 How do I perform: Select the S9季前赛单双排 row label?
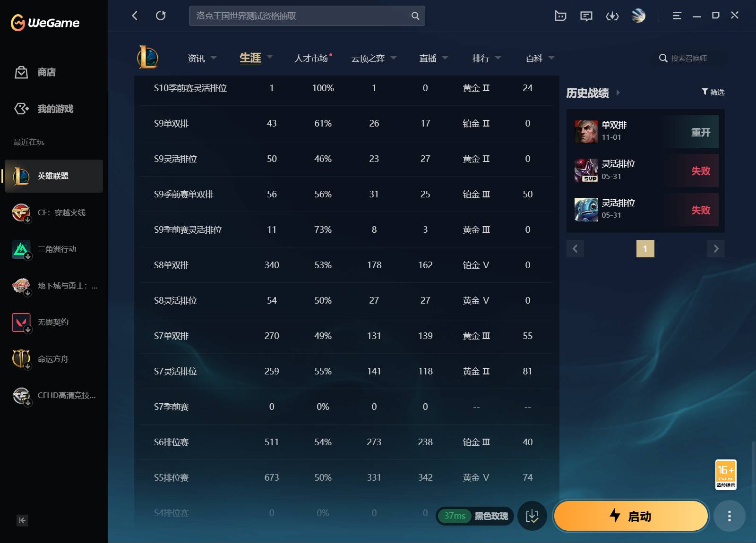click(x=184, y=195)
